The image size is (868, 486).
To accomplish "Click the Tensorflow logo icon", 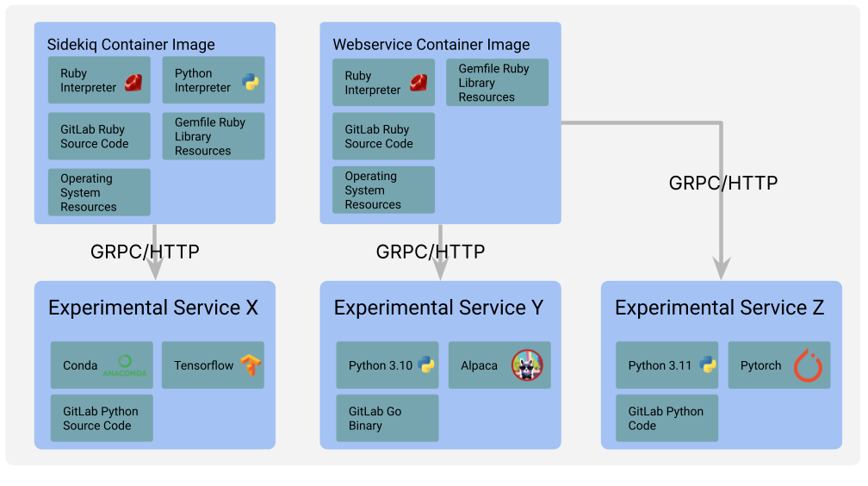I will 251,365.
